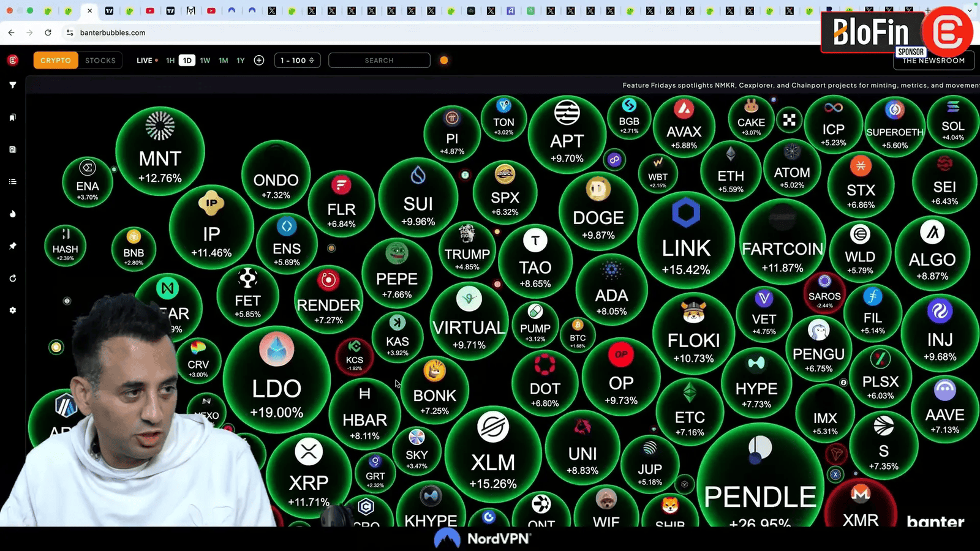
Task: Click the SEARCH input field
Action: [x=379, y=61]
